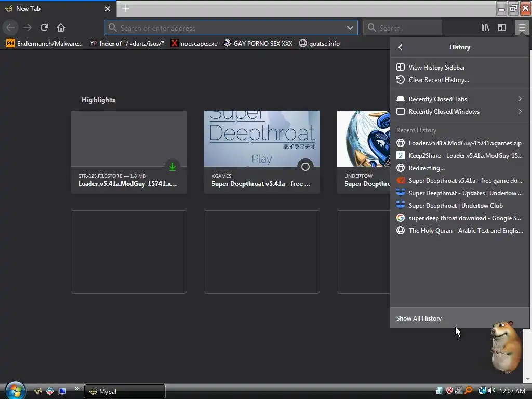Reload the current page
Screen dimensions: 532x399
point(44,28)
